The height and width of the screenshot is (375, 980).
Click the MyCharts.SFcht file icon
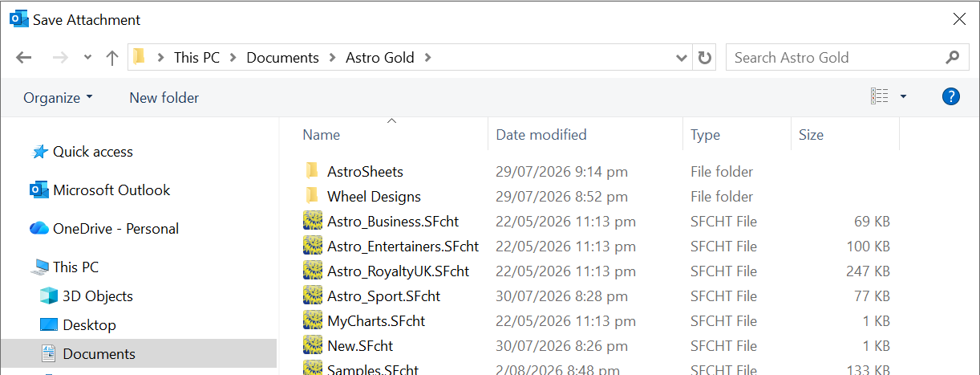[313, 320]
